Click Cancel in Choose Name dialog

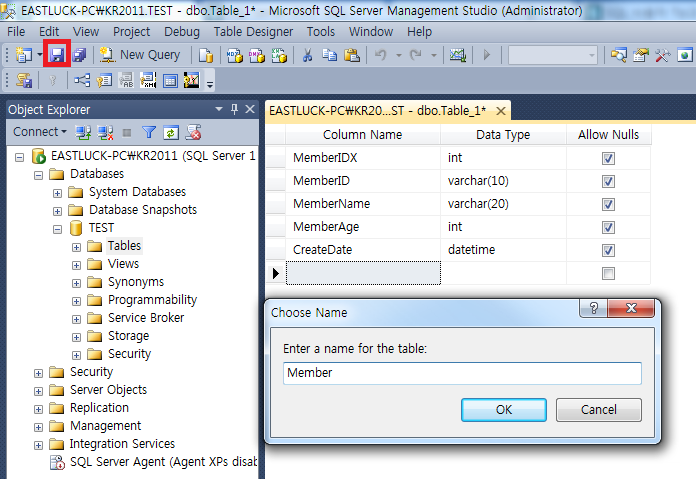(598, 409)
